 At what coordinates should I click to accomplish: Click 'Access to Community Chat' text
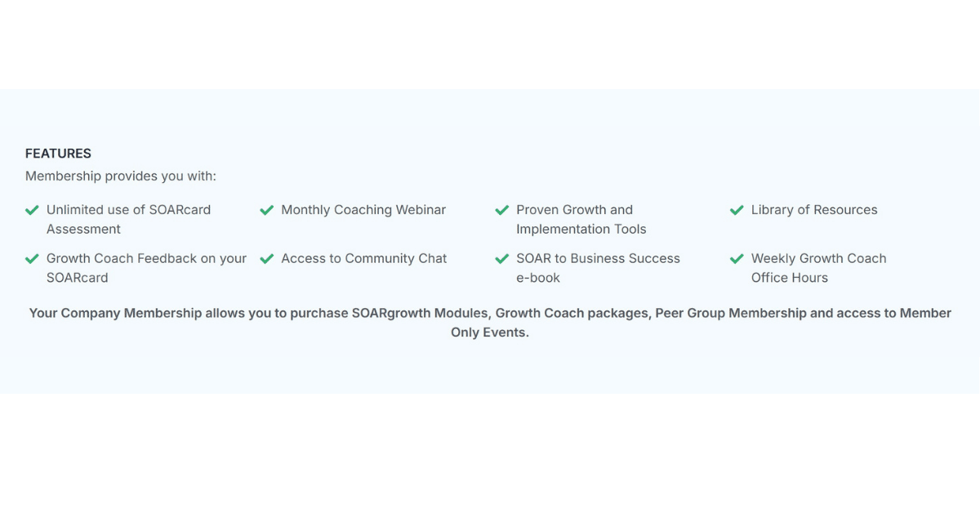click(363, 258)
